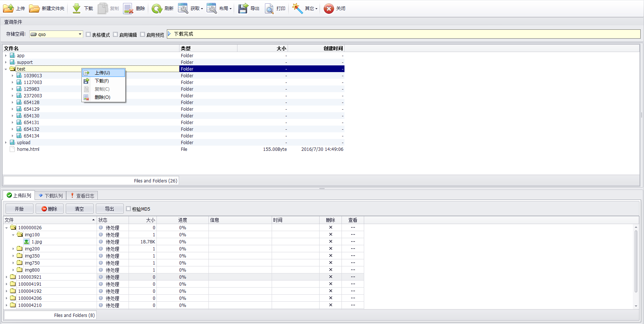This screenshot has height=324, width=644.
Task: Click the 刷新 refresh toolbar icon
Action: pos(157,8)
